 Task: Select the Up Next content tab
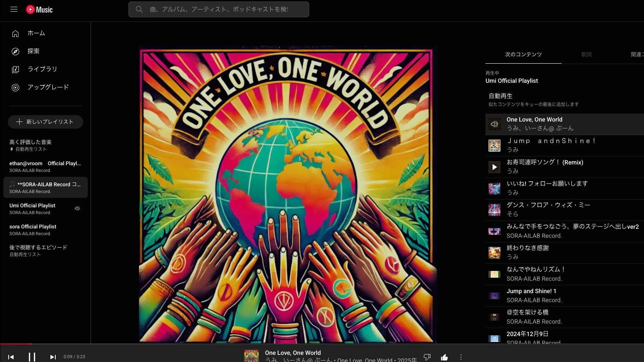click(x=523, y=55)
